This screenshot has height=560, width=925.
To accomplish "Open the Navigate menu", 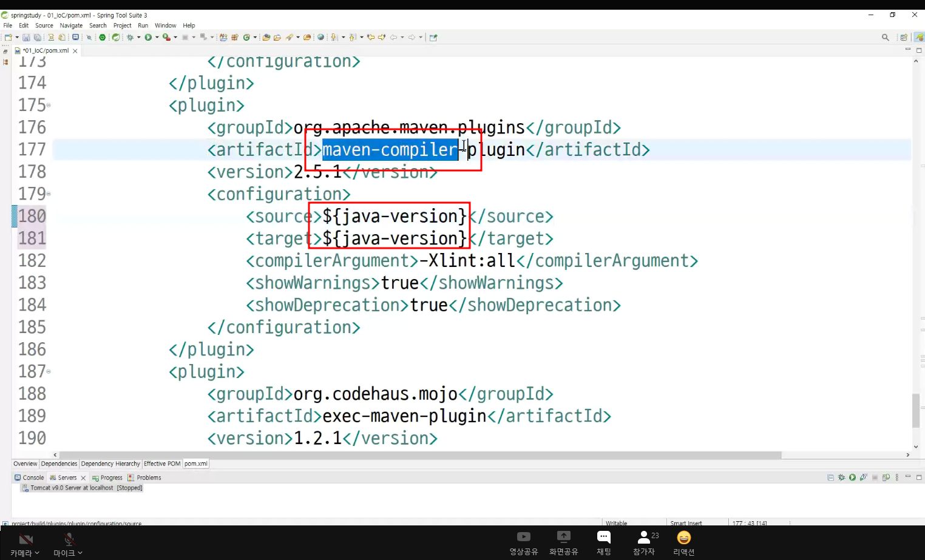I will (x=71, y=25).
